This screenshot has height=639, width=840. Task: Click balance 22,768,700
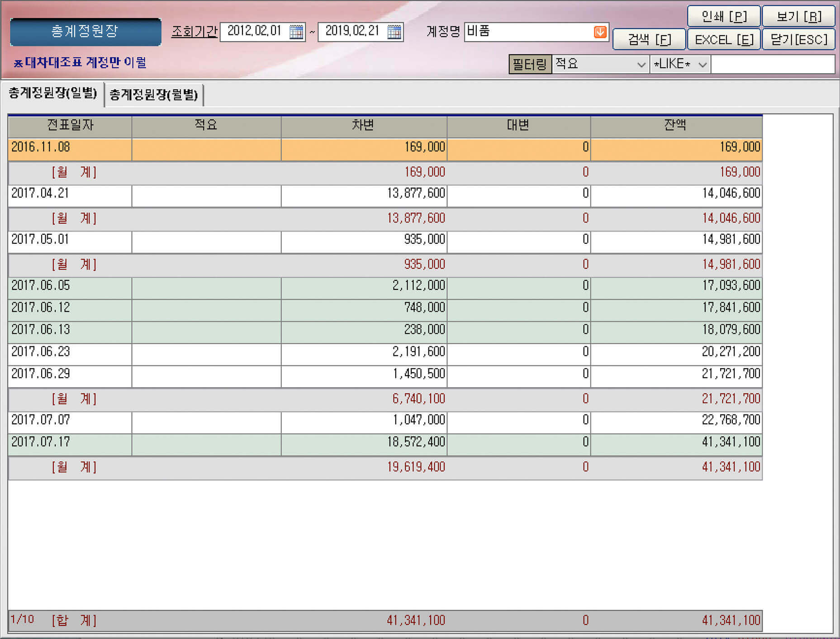731,420
